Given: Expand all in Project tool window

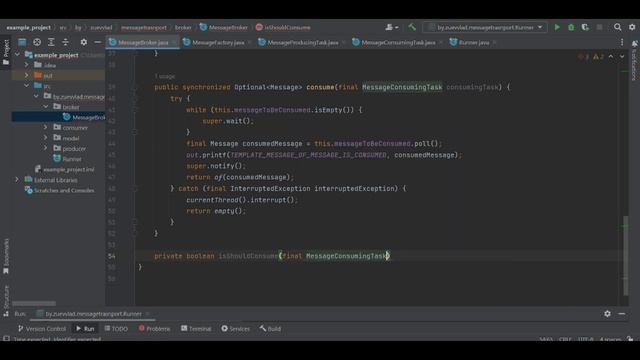Looking at the screenshot, I should pyautogui.click(x=51, y=42).
